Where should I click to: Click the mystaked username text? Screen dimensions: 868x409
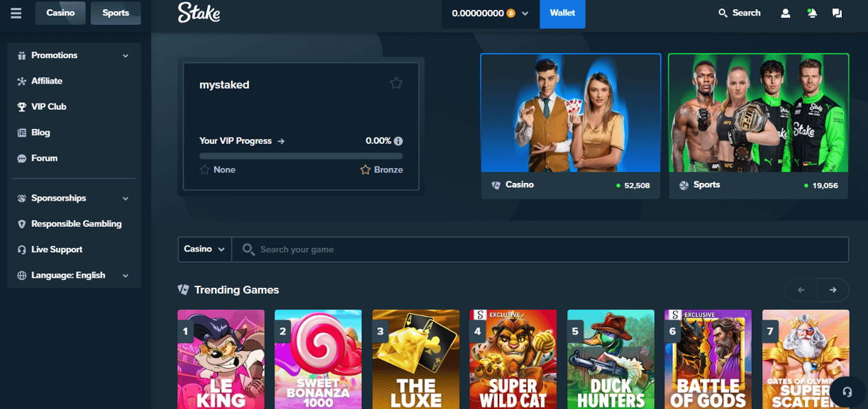224,84
